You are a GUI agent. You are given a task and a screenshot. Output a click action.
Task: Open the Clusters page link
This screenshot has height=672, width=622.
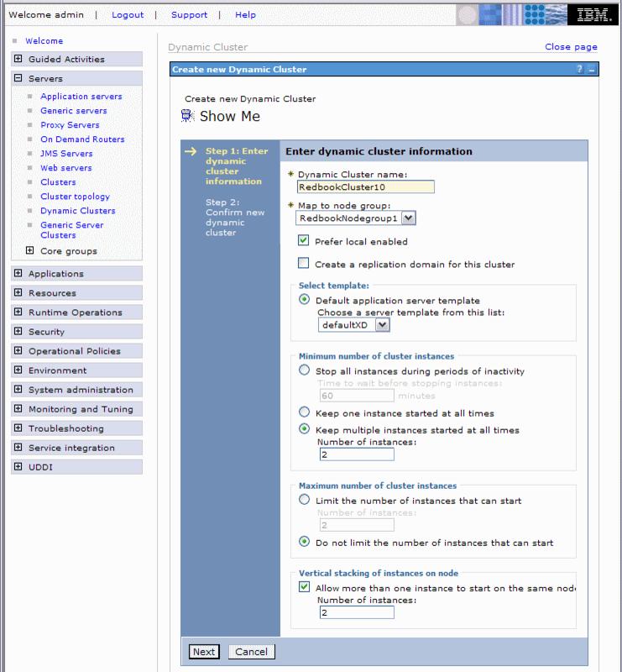pos(58,182)
